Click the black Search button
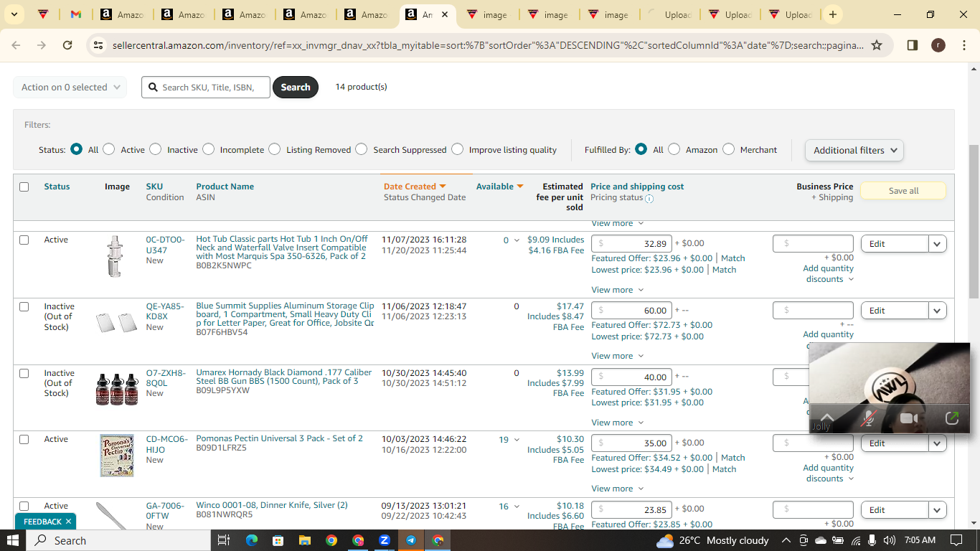Screen dimensions: 980x551 tap(296, 87)
